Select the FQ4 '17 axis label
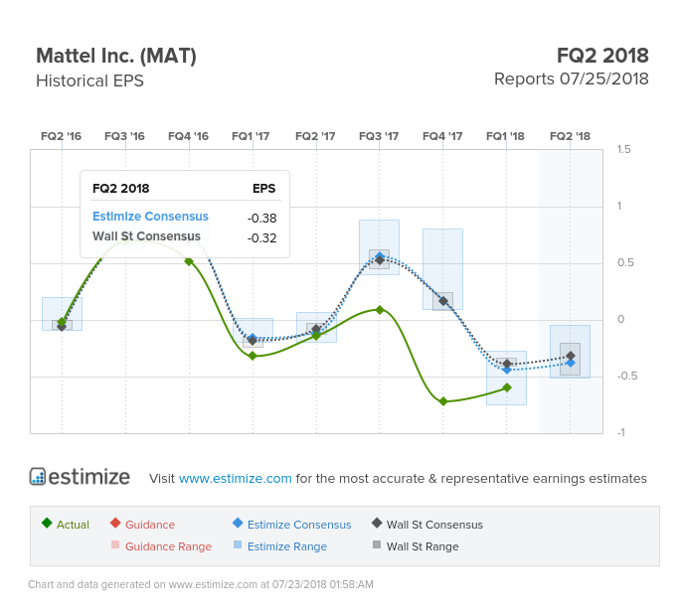 (x=442, y=136)
